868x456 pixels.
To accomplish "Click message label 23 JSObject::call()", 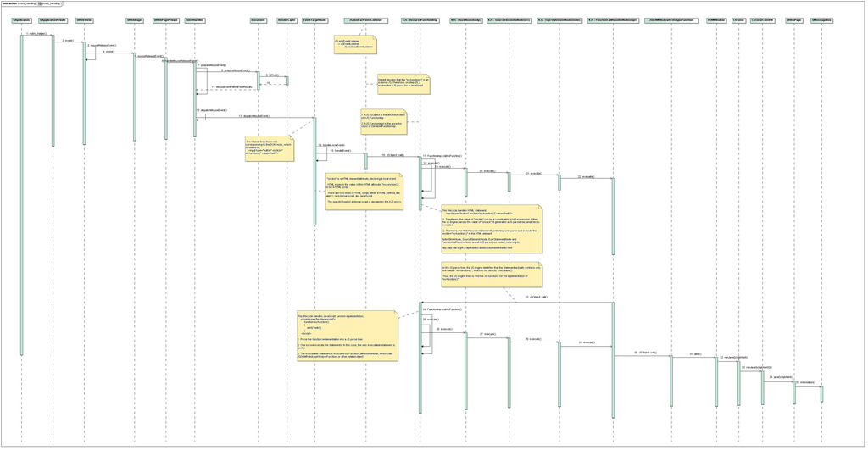I will click(x=537, y=298).
